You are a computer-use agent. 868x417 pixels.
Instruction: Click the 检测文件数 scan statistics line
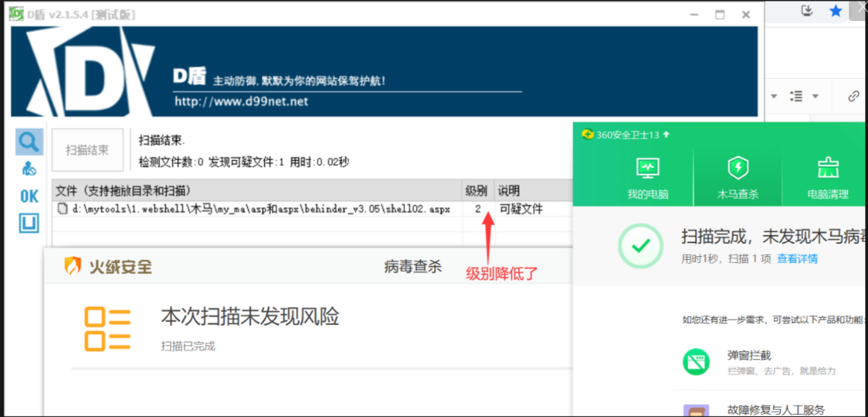[x=244, y=162]
